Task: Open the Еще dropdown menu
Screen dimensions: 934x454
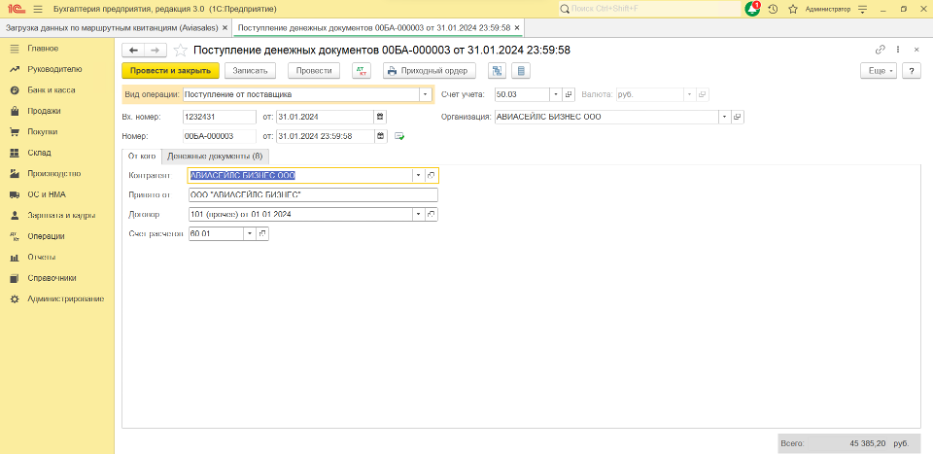Action: coord(879,71)
